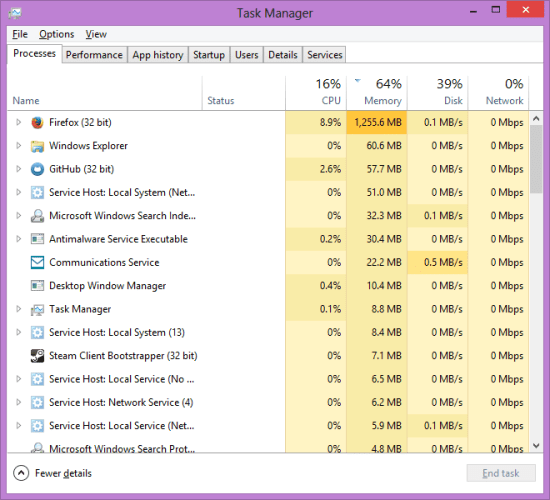Click Fewer details link

63,473
